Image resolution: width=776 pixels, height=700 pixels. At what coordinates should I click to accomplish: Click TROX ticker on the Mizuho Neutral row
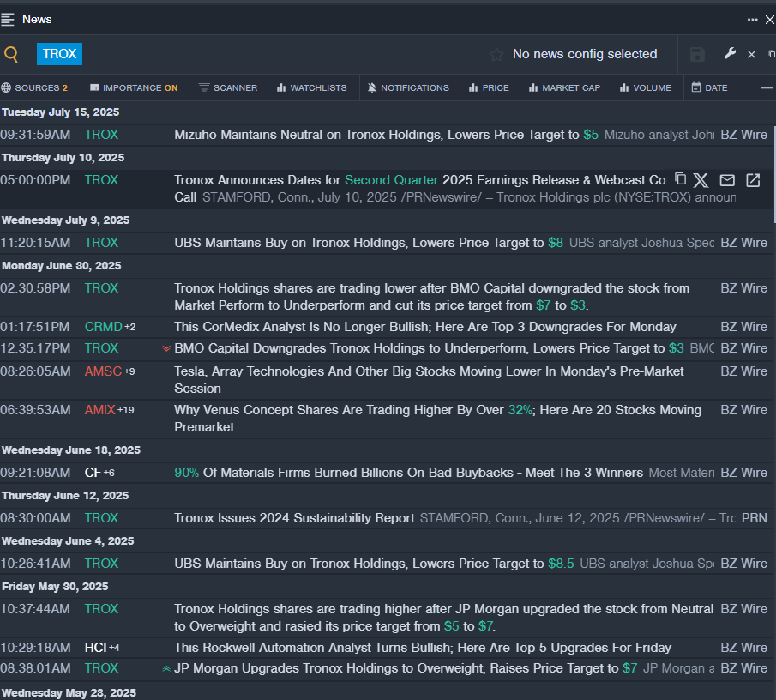(x=101, y=135)
